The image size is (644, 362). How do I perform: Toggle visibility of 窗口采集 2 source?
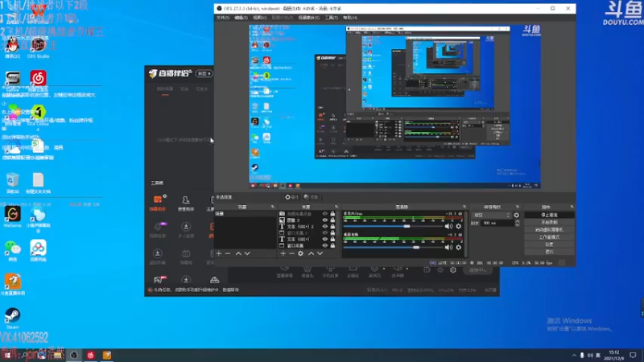325,232
